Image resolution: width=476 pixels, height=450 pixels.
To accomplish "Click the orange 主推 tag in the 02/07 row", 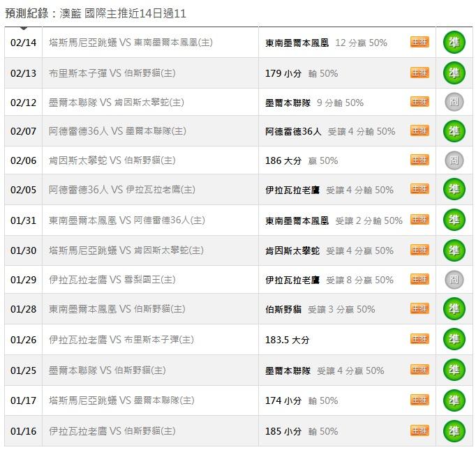I will pyautogui.click(x=420, y=130).
